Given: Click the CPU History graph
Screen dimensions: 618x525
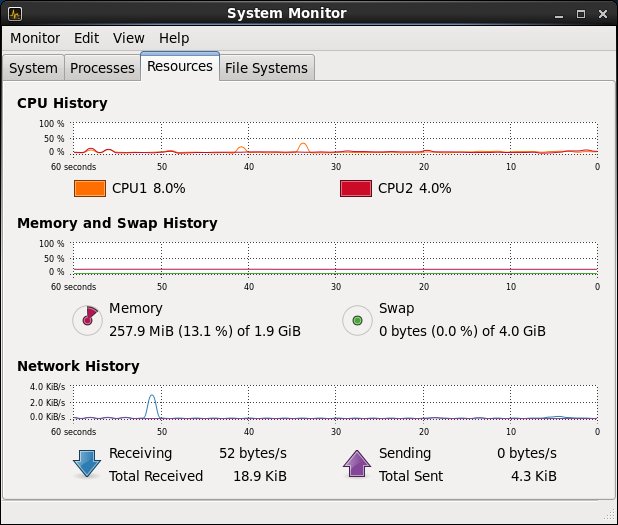Looking at the screenshot, I should click(x=334, y=138).
